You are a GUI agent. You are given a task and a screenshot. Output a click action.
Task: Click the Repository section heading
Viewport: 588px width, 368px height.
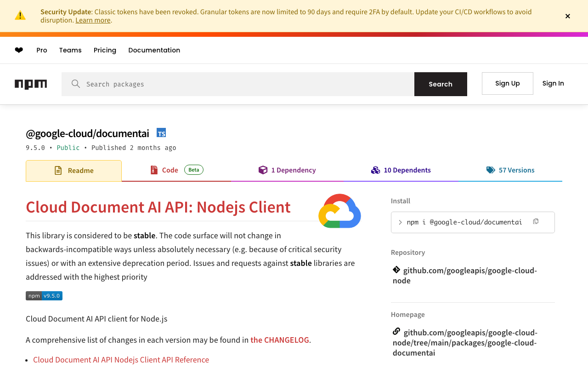(408, 253)
